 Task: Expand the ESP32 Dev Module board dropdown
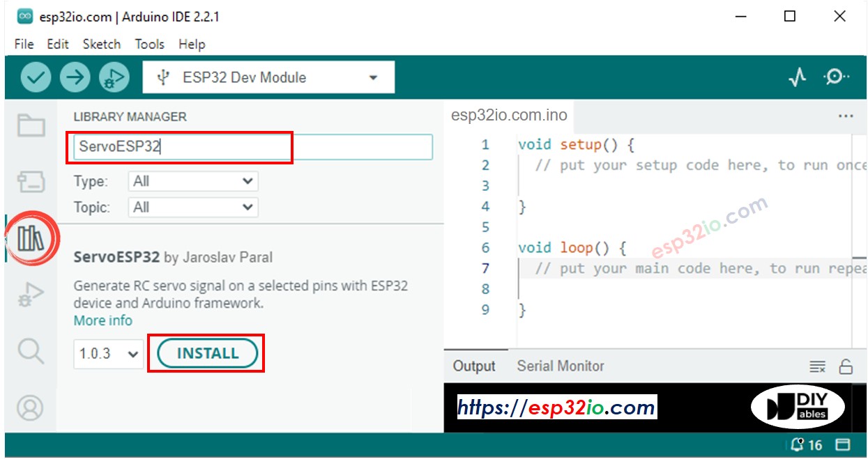coord(268,77)
